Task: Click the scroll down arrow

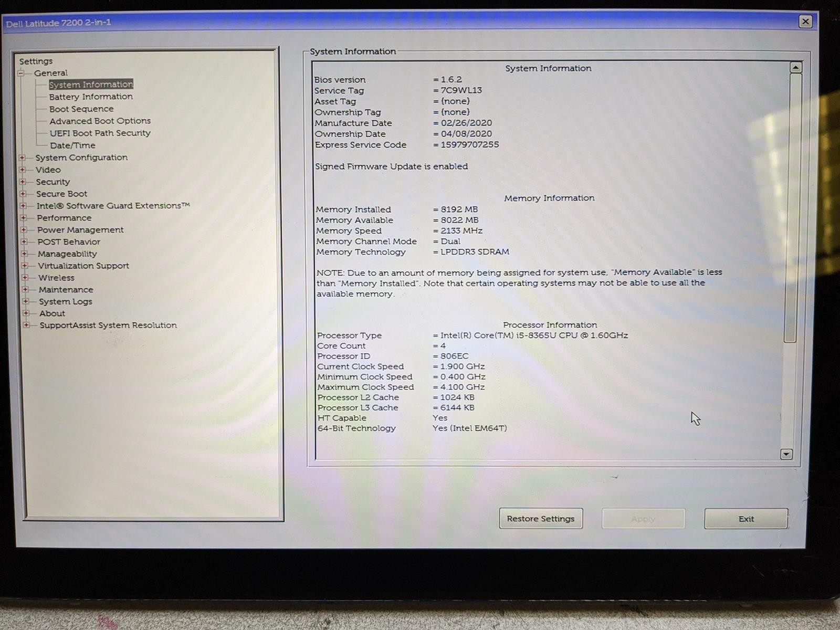Action: [786, 454]
